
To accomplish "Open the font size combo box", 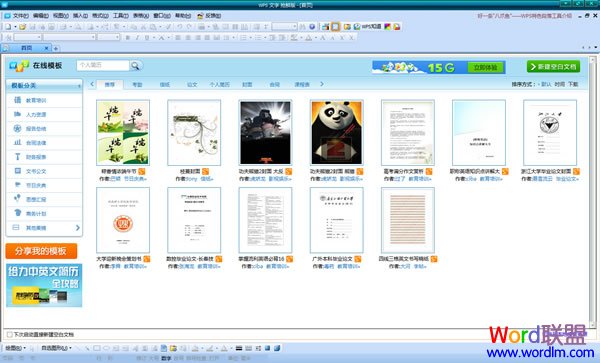I will [108, 37].
